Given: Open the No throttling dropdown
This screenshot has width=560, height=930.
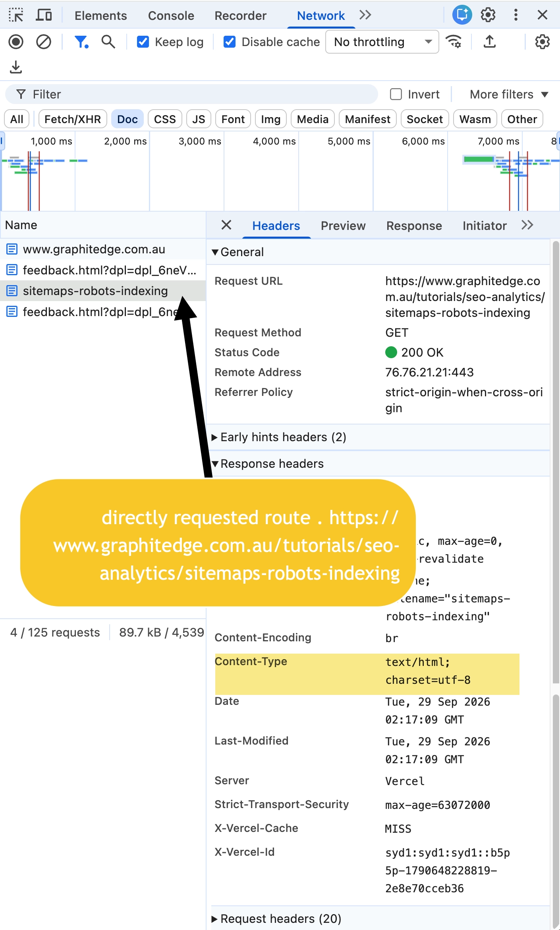Looking at the screenshot, I should tap(382, 42).
